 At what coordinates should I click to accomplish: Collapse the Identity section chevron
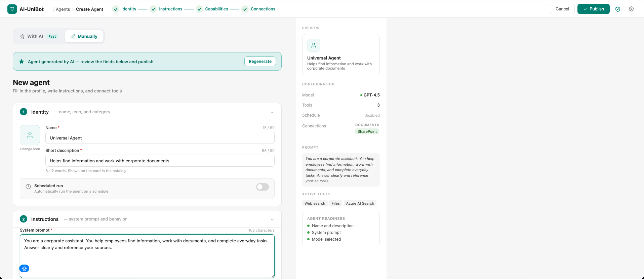click(x=272, y=112)
